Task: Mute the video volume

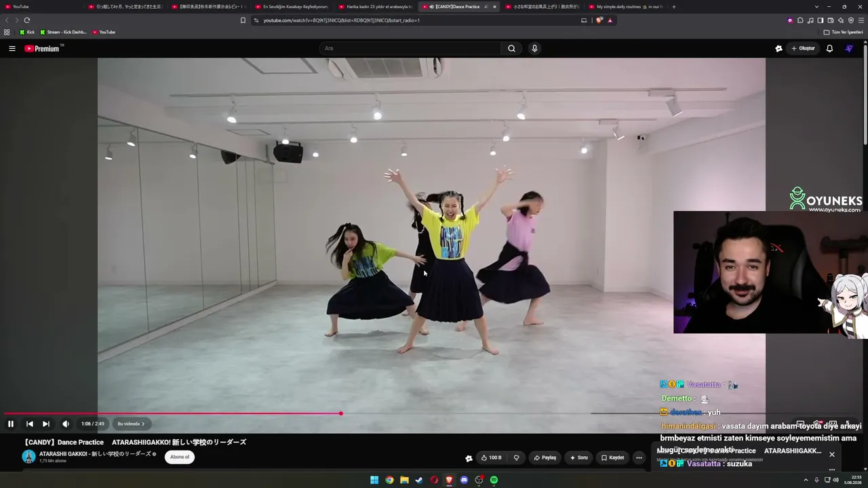Action: coord(66,424)
